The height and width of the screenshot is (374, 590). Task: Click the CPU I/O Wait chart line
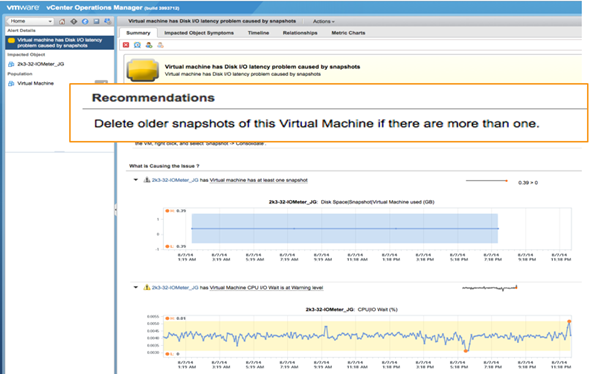click(x=368, y=336)
